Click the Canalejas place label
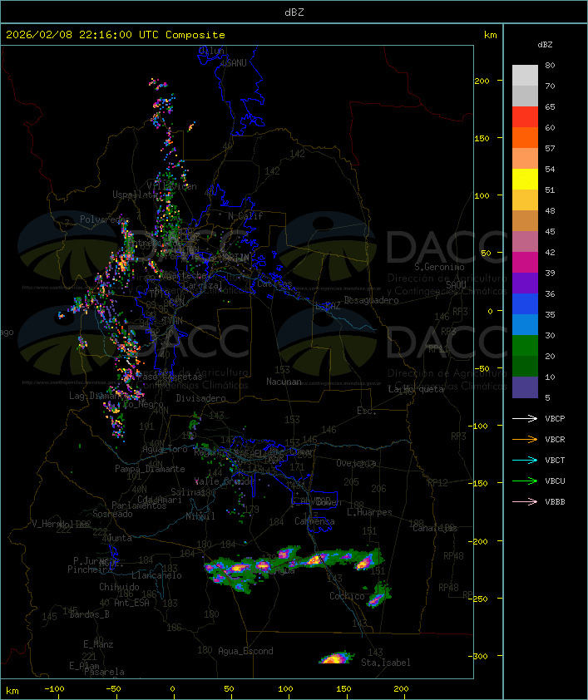 coord(435,528)
